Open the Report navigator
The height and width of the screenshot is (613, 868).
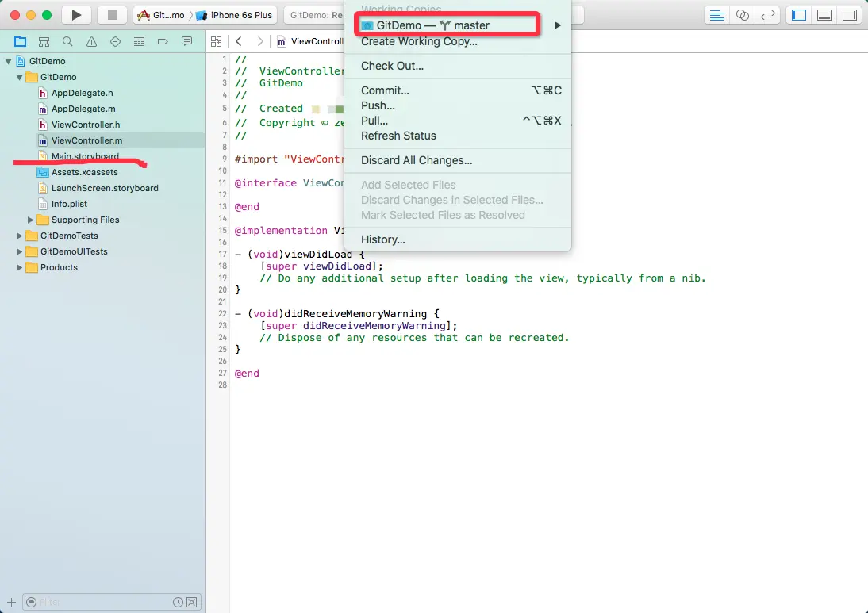coord(186,41)
